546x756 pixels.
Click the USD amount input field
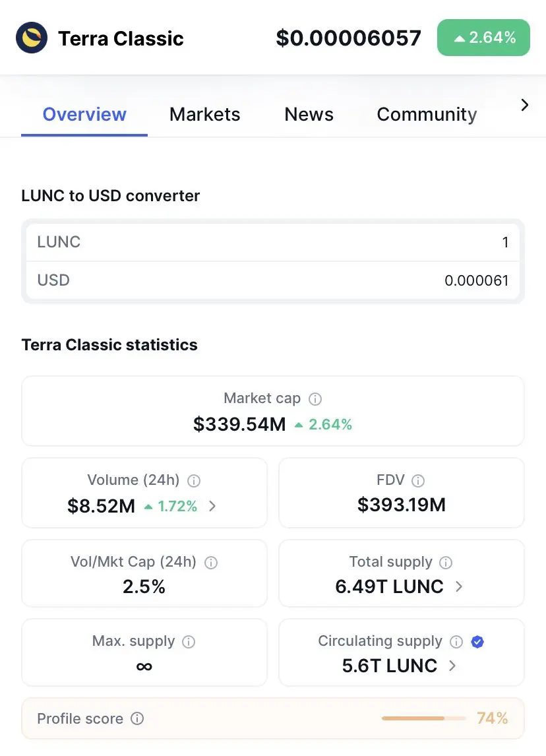(x=273, y=280)
